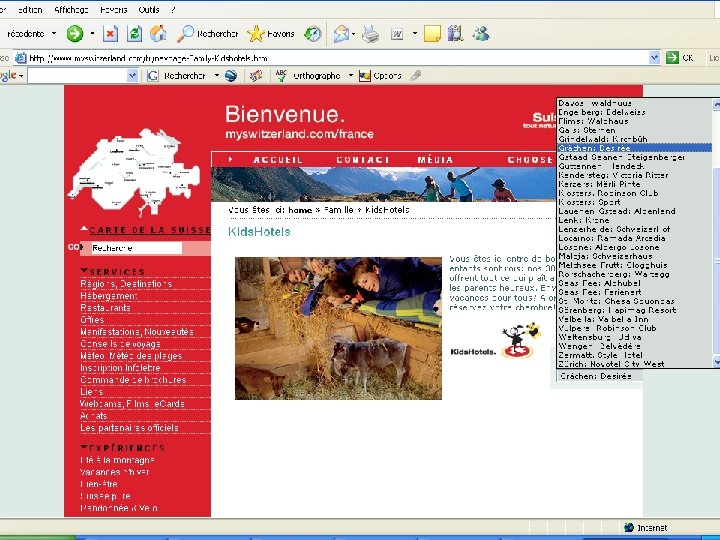Click the Famille breadcrumb link
Screen dimensions: 720x540
[339, 210]
